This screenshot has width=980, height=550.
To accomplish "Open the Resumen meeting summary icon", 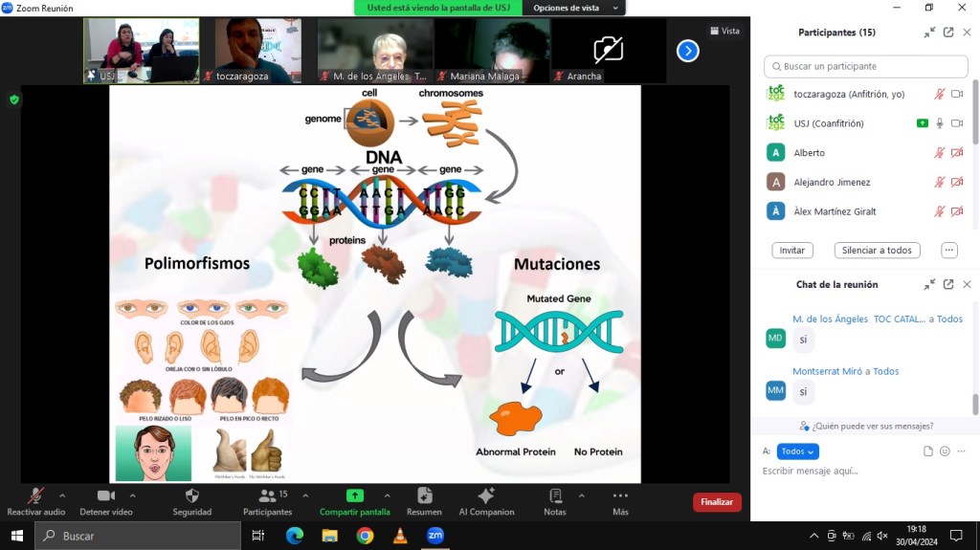I will (424, 496).
